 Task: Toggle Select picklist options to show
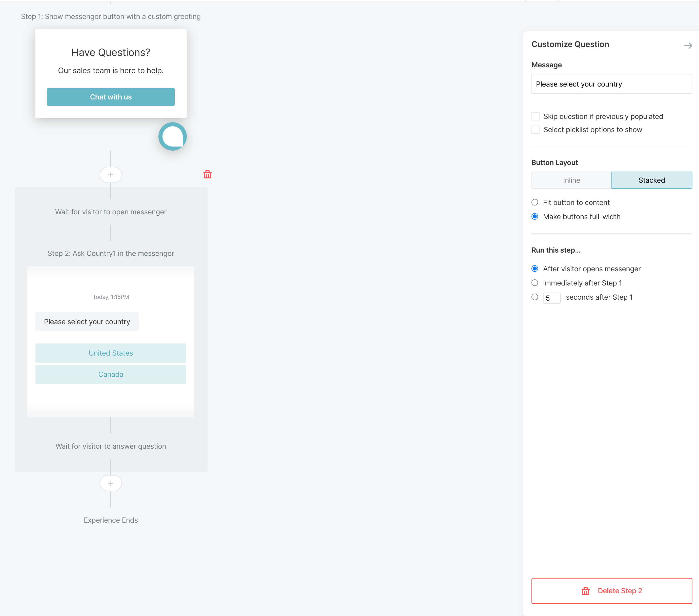[x=536, y=130]
